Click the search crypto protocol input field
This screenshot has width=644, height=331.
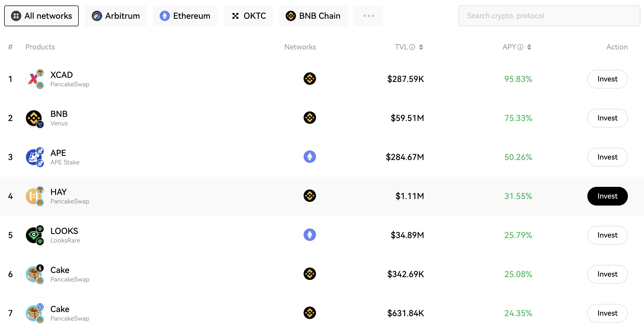(x=550, y=16)
